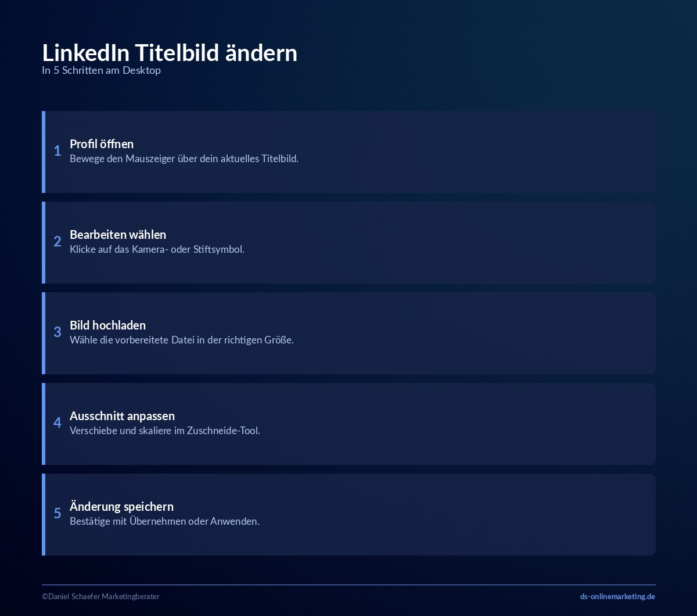Select the step title "Profil öffnen"
This screenshot has height=616, width=697.
click(x=102, y=144)
